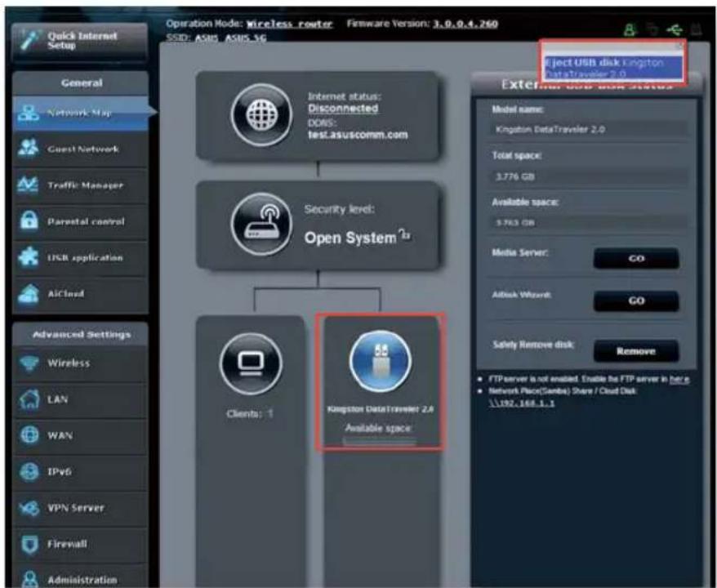
Task: Open the WAN settings page
Action: pos(80,435)
